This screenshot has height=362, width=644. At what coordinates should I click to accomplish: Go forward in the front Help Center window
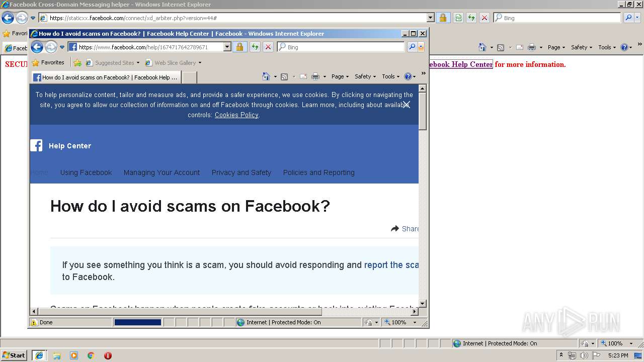[x=51, y=47]
